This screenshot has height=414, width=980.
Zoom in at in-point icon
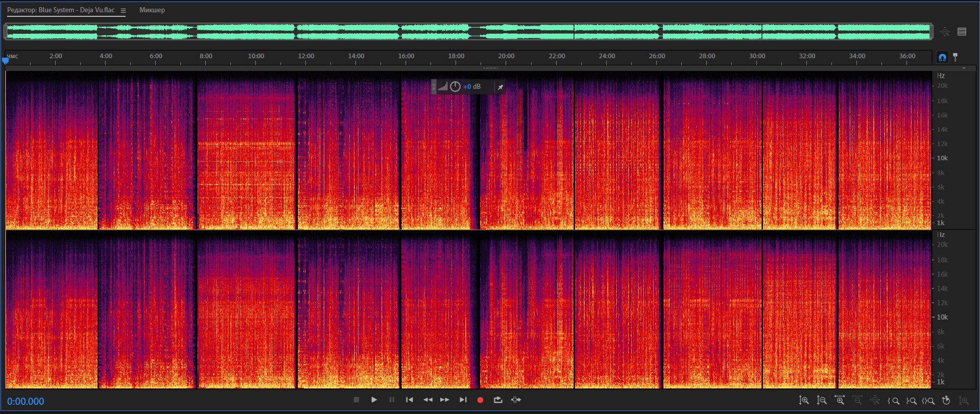[x=894, y=401]
